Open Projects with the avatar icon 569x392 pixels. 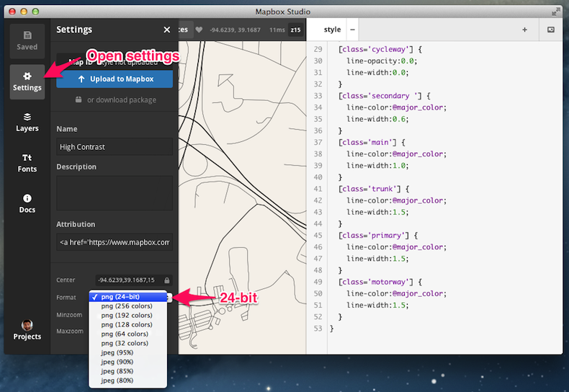tap(27, 330)
